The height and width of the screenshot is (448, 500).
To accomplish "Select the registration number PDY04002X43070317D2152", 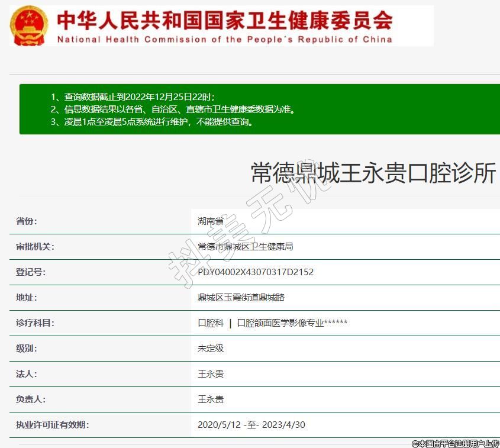I will [256, 272].
